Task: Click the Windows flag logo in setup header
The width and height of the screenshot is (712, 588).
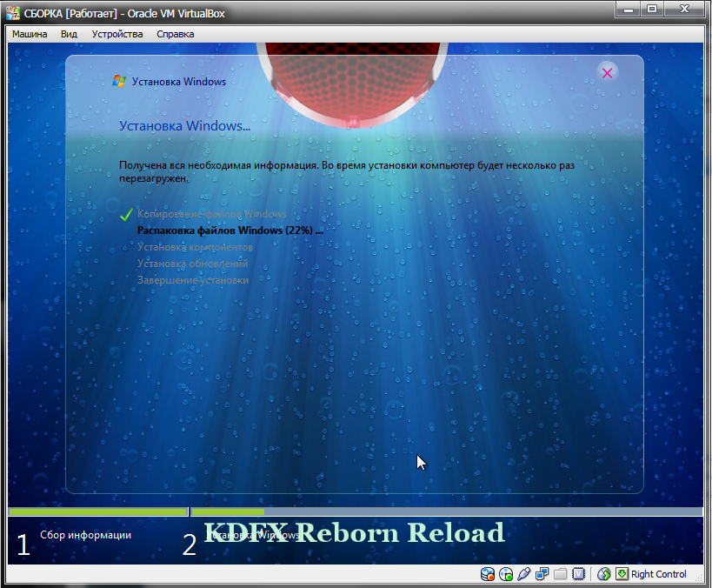Action: [119, 82]
